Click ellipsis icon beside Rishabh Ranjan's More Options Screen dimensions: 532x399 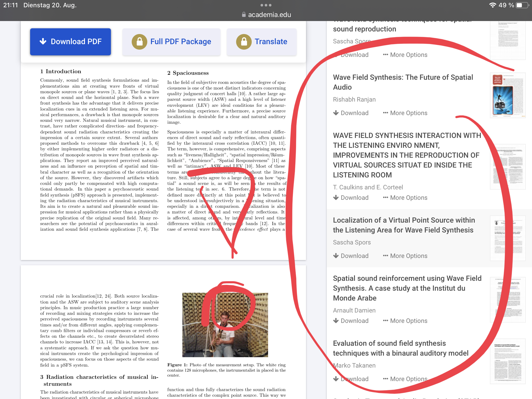pos(385,113)
